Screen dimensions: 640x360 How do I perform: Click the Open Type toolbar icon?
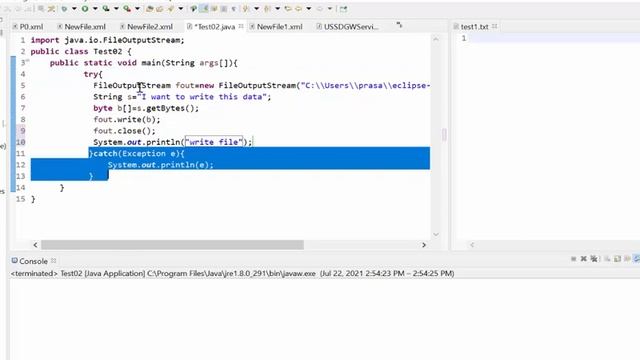pyautogui.click(x=150, y=9)
